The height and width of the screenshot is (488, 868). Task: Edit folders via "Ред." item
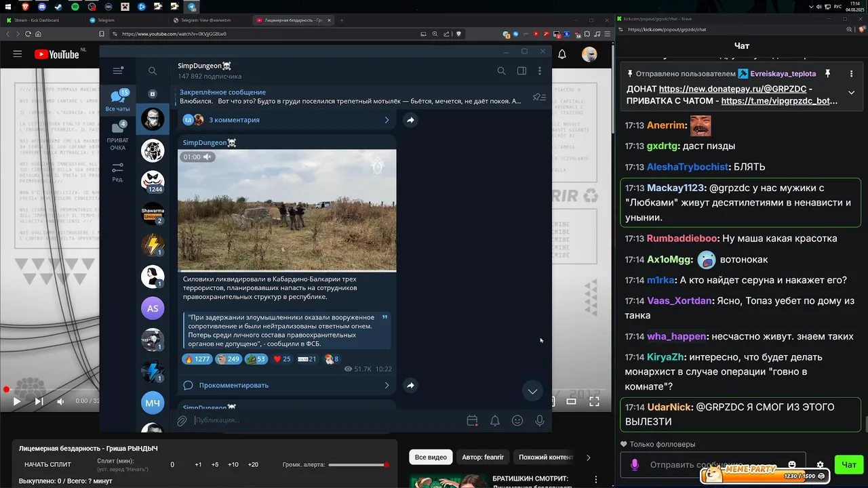click(x=118, y=172)
